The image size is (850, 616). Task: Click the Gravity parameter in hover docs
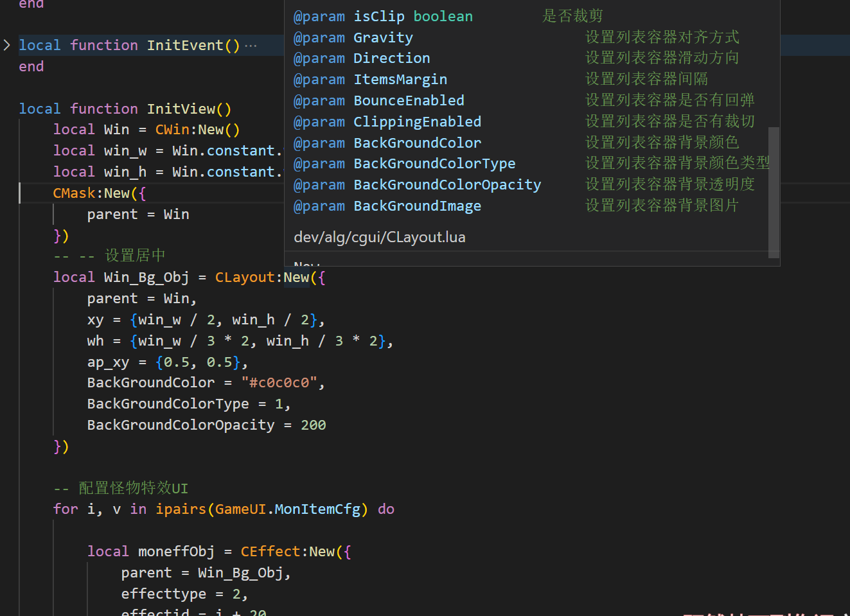coord(384,38)
